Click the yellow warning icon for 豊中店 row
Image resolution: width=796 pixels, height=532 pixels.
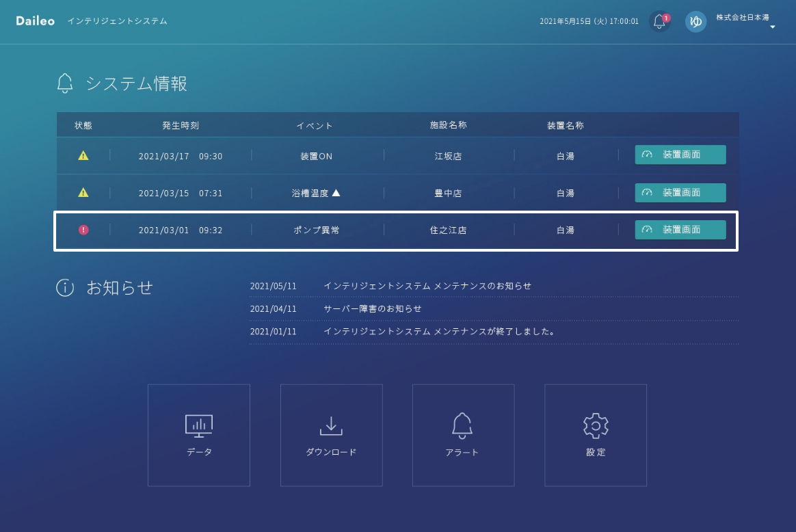coord(83,193)
